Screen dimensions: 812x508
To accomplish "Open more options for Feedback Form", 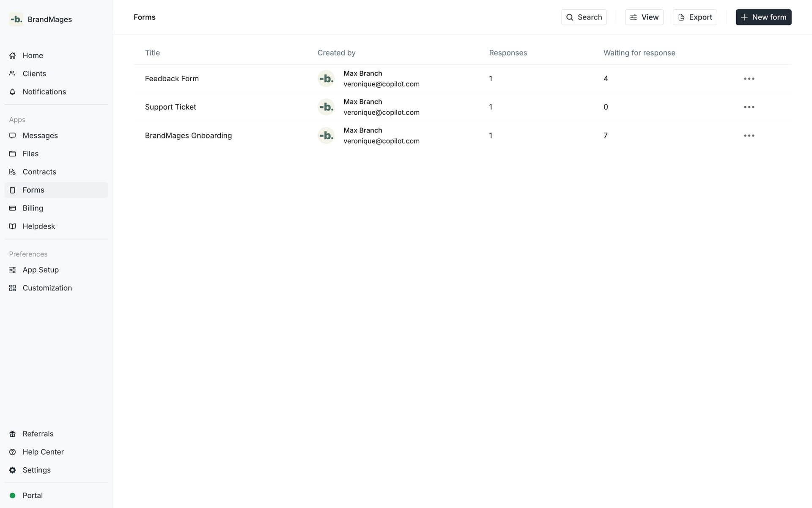I will pos(749,79).
